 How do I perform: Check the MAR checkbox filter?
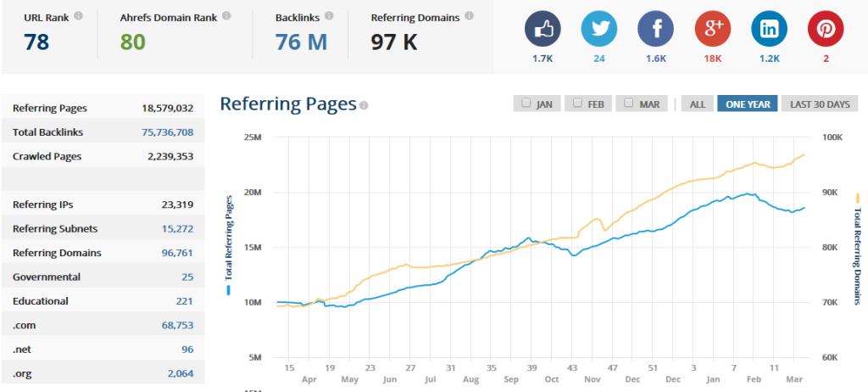(629, 104)
